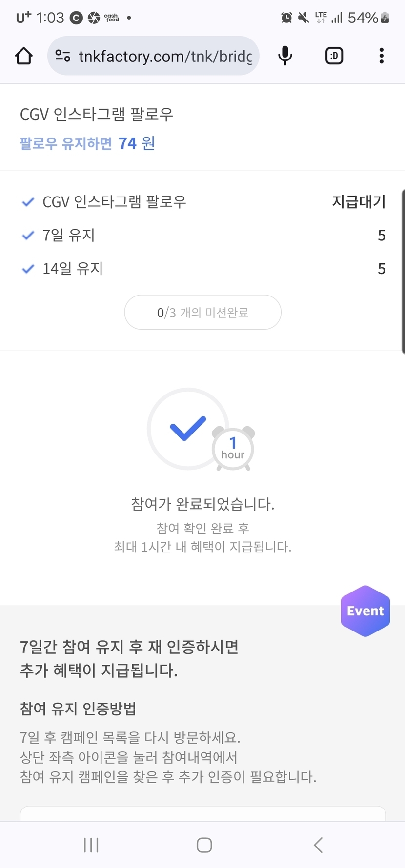Open the browser three-dot menu
This screenshot has height=868, width=405.
click(x=382, y=56)
